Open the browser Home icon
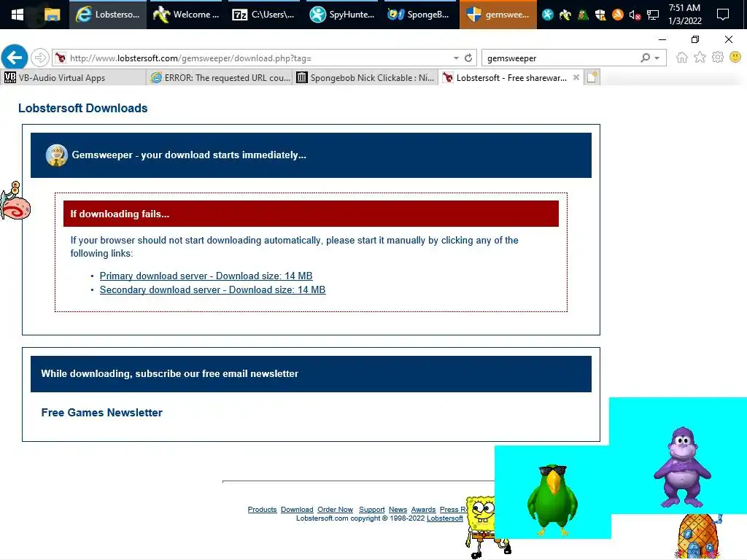 click(682, 58)
